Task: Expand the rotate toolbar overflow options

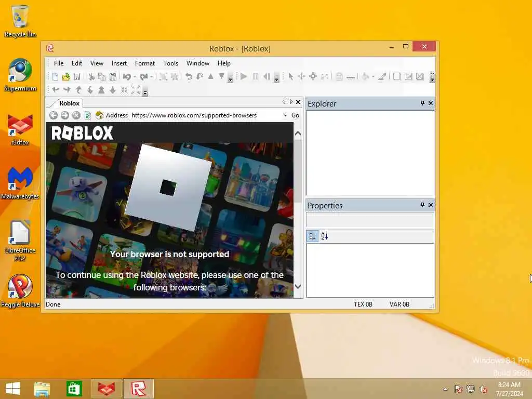Action: pos(230,79)
